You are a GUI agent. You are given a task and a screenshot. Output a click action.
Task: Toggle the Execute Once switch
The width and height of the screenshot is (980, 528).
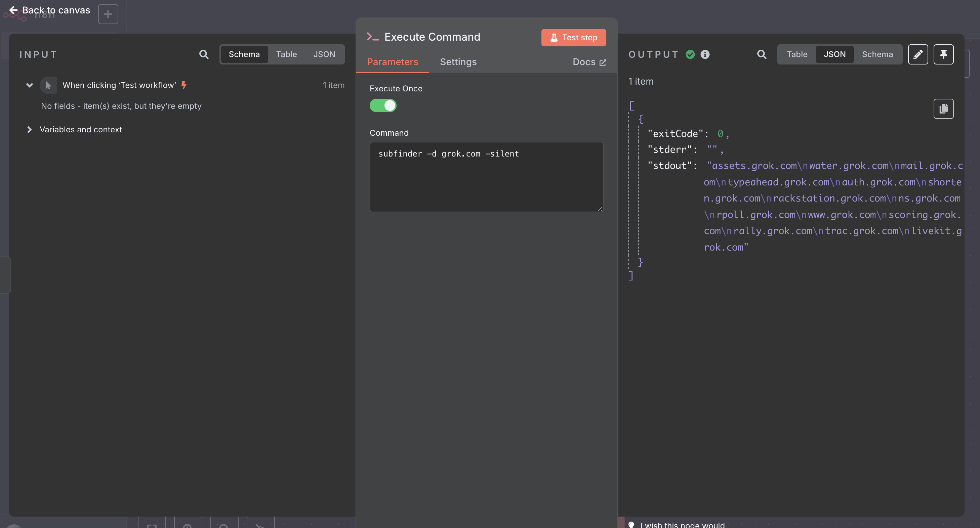coord(383,105)
